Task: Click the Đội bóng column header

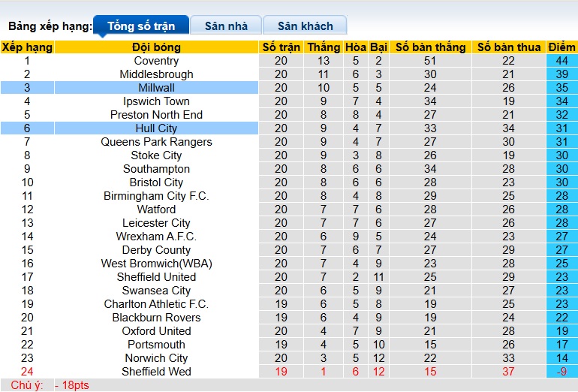Action: coord(156,47)
